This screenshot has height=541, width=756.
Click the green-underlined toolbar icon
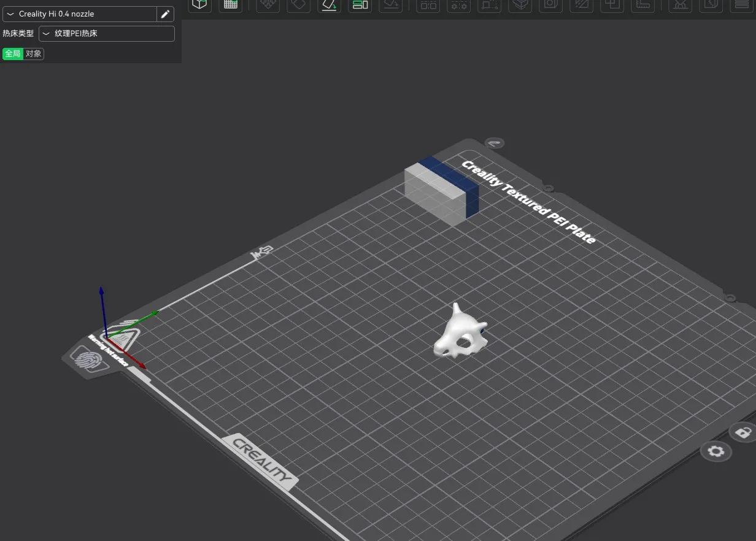(329, 6)
